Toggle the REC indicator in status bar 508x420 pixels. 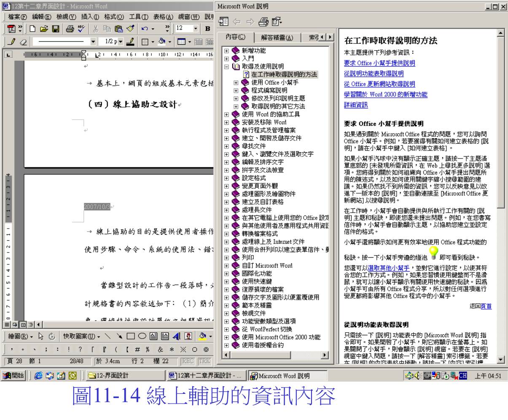(x=187, y=361)
